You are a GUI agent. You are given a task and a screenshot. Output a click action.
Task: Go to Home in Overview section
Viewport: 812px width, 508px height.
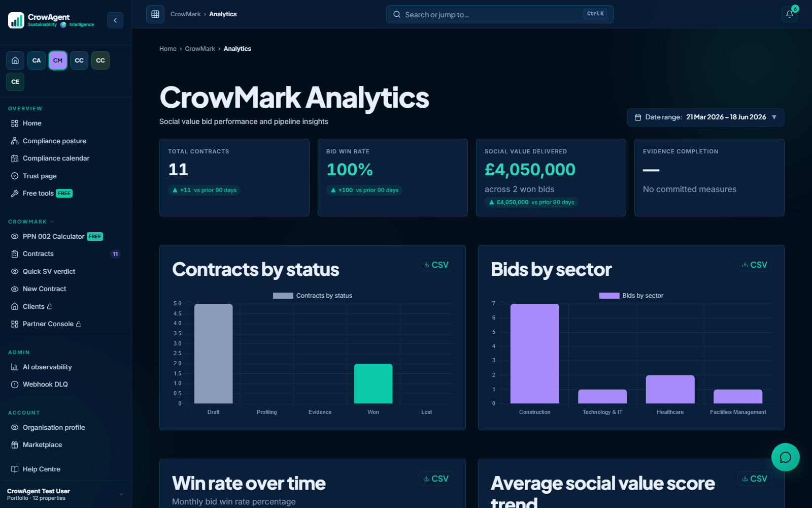(x=65, y=123)
